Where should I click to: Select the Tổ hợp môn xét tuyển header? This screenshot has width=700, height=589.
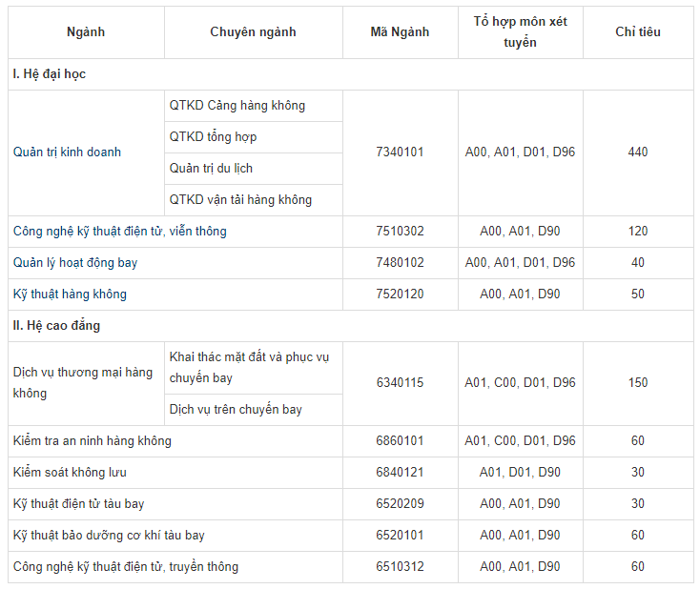(x=520, y=32)
